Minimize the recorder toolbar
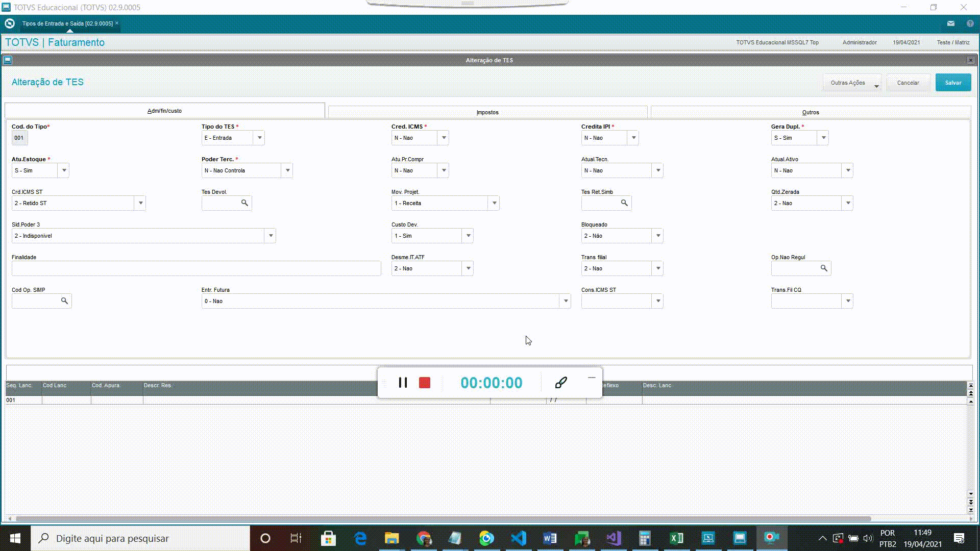980x551 pixels. pos(592,378)
